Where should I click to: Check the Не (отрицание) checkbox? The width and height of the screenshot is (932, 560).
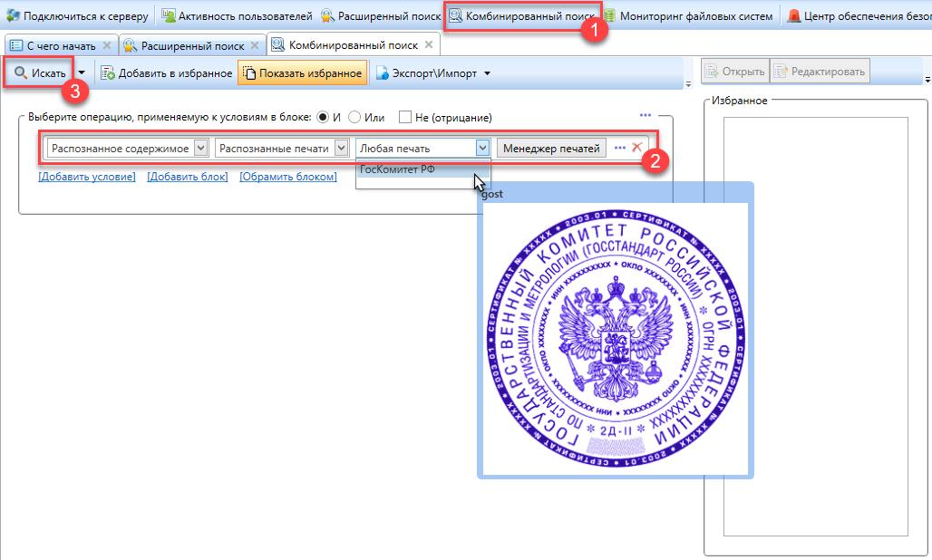[404, 117]
